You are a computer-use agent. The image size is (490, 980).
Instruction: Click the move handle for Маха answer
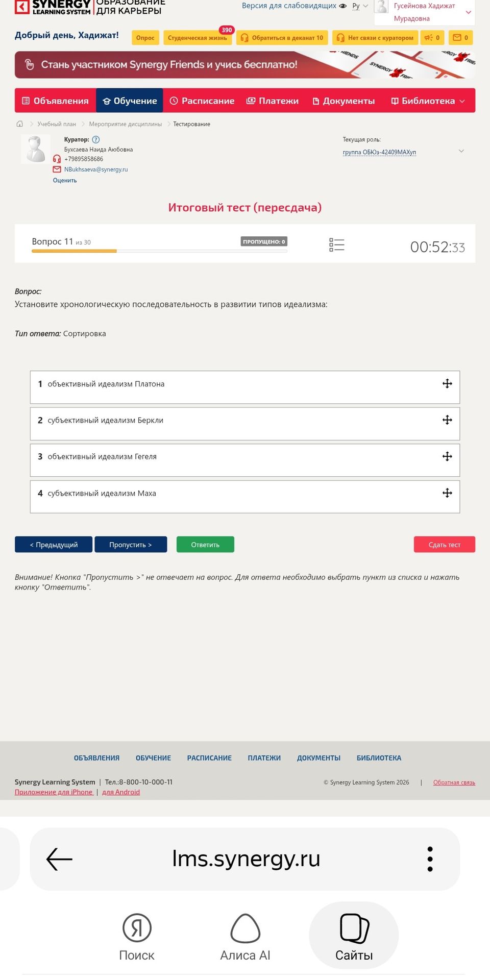click(x=447, y=493)
